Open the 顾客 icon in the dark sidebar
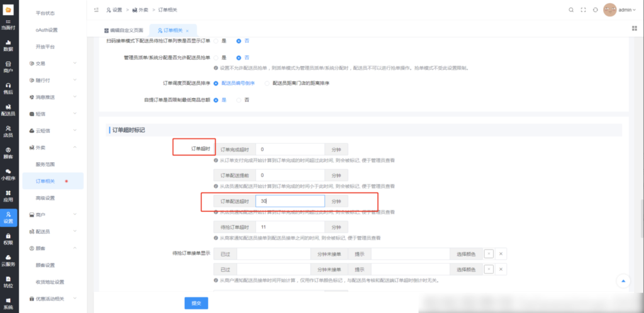Viewport: 644px width, 313px height. [8, 153]
